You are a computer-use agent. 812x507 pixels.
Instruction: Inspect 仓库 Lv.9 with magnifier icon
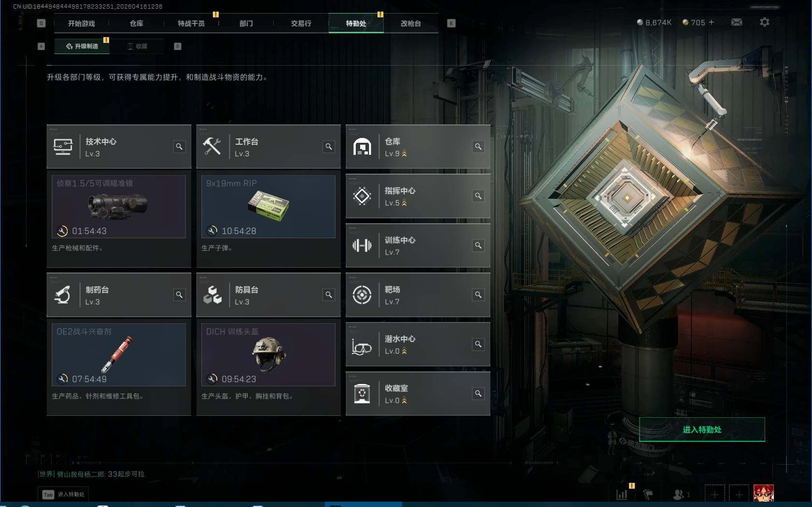pos(478,147)
